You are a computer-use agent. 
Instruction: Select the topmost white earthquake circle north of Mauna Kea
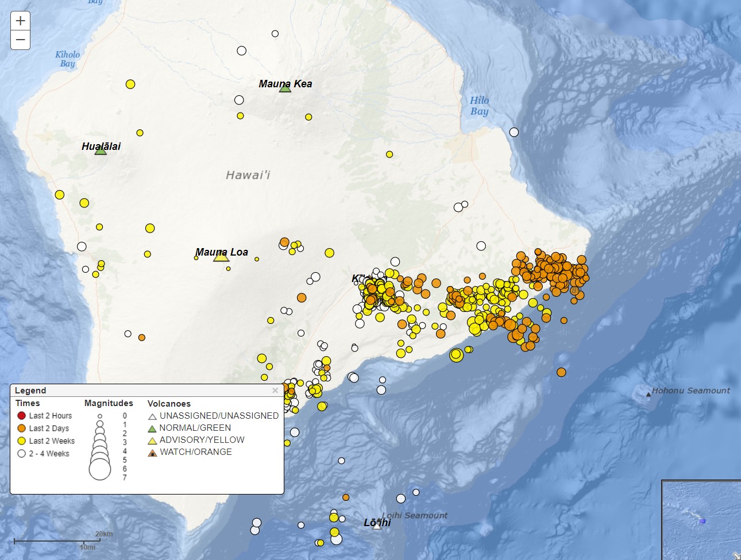(275, 34)
